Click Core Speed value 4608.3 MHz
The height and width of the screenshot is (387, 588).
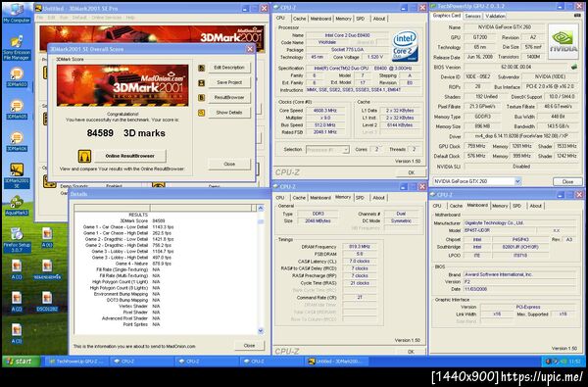coord(325,111)
